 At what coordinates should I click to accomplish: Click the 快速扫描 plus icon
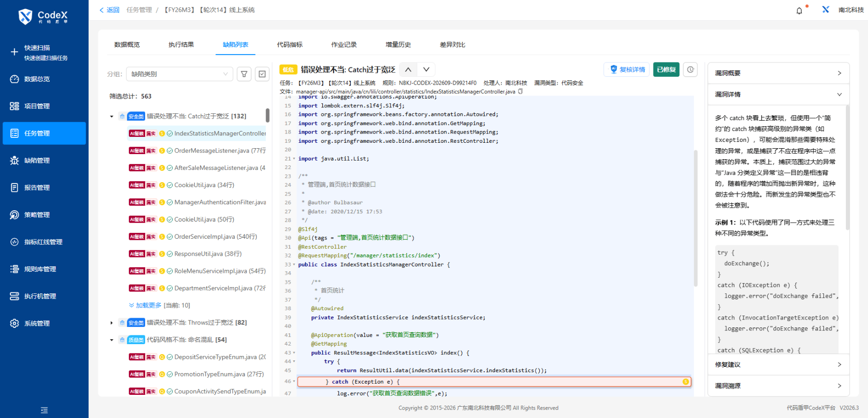pos(14,52)
